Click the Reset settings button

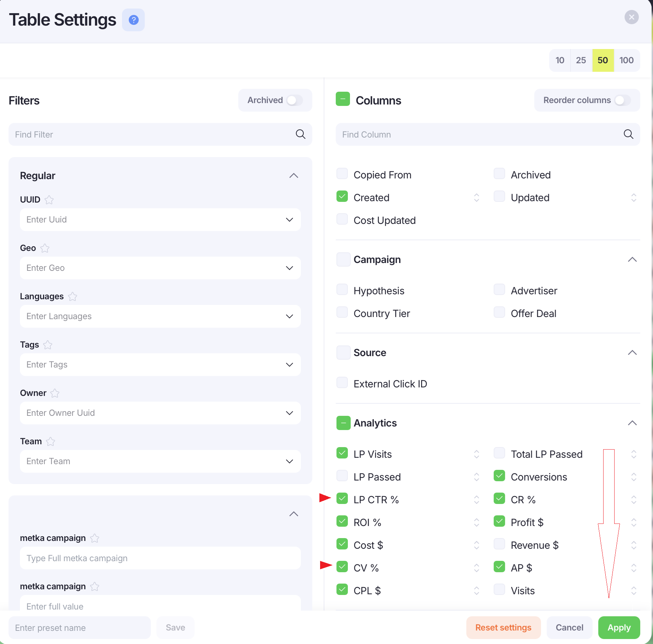[x=503, y=628]
